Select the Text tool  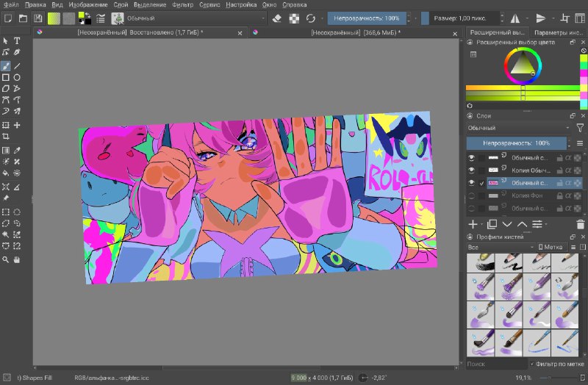pyautogui.click(x=17, y=40)
